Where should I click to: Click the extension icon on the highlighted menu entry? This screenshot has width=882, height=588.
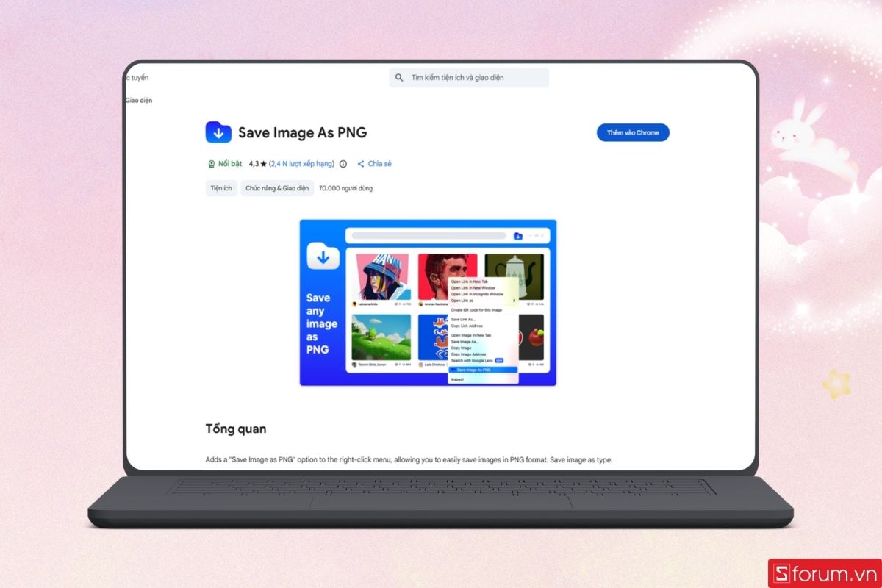pyautogui.click(x=453, y=369)
